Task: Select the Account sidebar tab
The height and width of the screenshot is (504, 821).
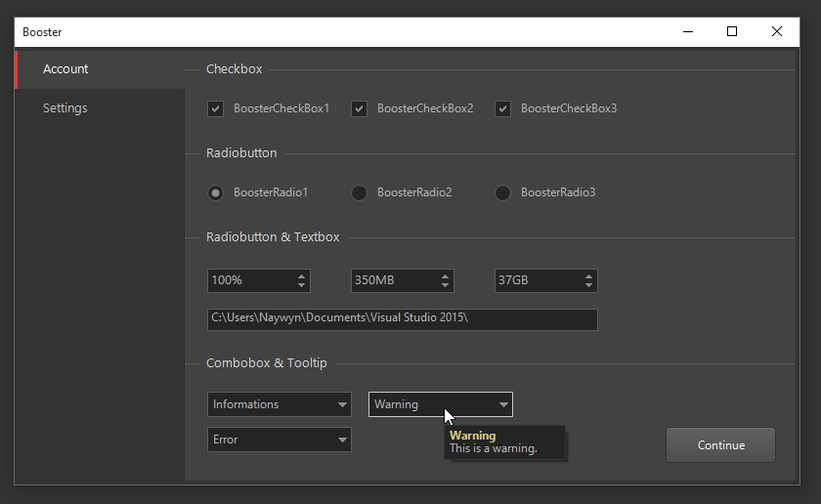Action: 65,69
